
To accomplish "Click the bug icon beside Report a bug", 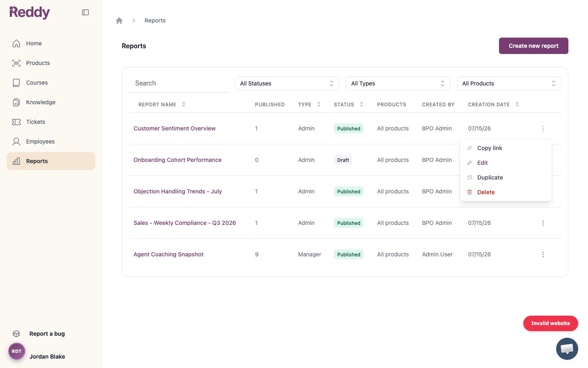I will tap(16, 334).
